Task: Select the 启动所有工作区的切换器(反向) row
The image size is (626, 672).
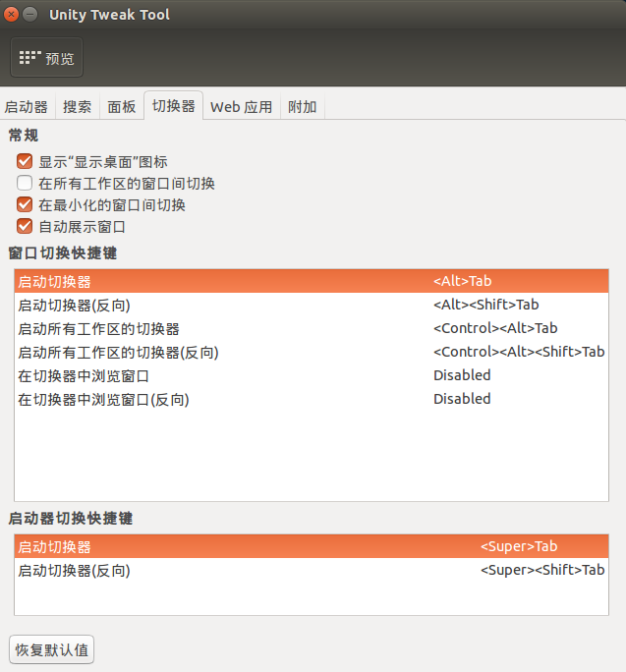Action: click(x=312, y=352)
